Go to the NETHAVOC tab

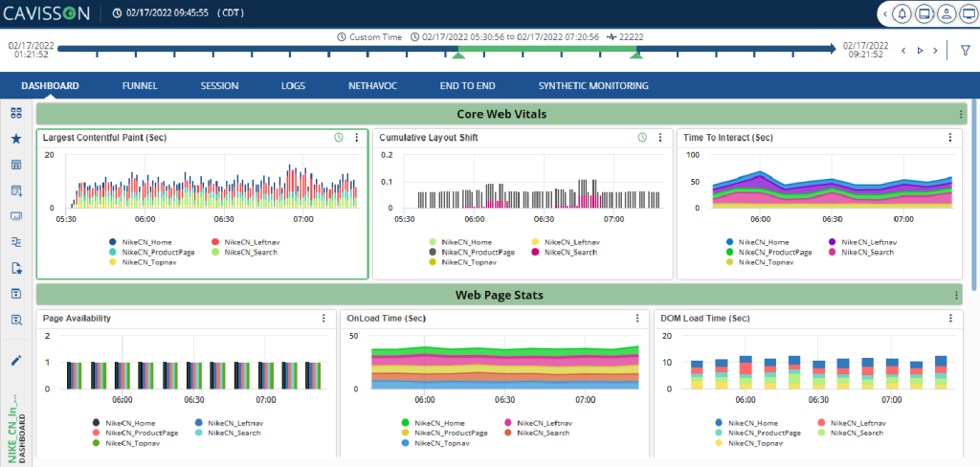click(372, 85)
